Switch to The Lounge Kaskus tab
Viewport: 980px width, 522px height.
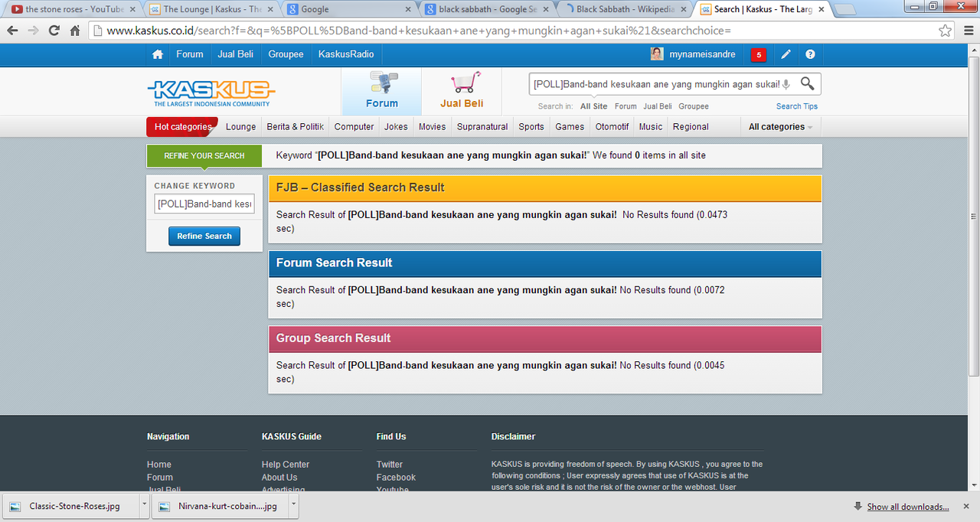click(x=212, y=9)
